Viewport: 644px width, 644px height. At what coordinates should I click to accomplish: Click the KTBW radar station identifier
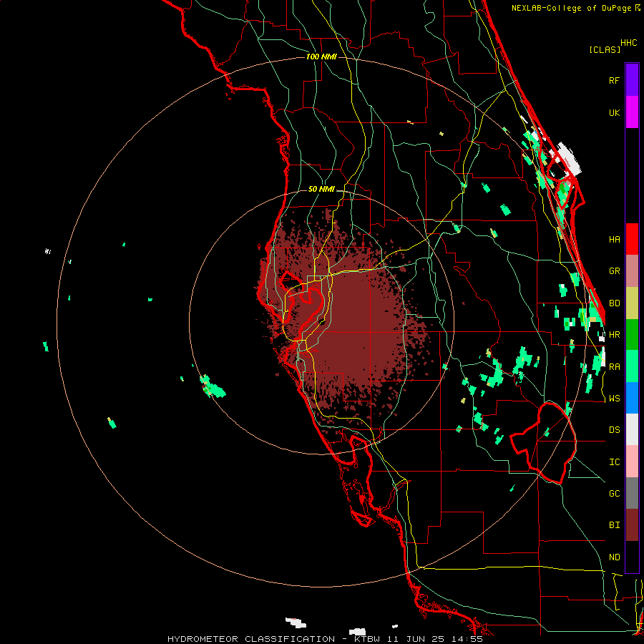[367, 639]
